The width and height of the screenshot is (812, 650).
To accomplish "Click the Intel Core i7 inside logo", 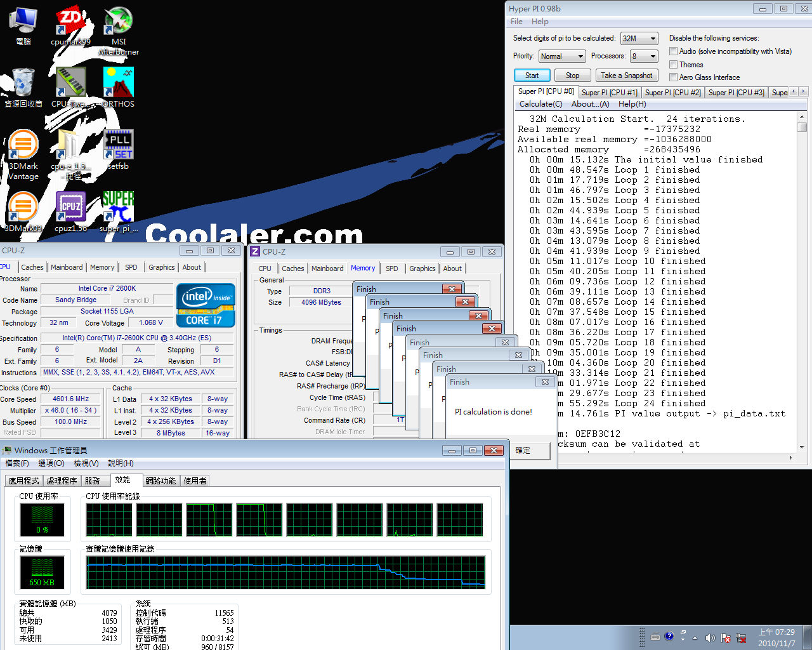I will click(x=206, y=305).
